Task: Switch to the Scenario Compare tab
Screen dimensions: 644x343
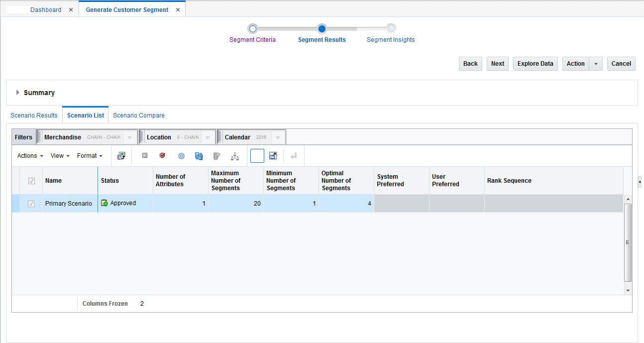Action: tap(139, 115)
